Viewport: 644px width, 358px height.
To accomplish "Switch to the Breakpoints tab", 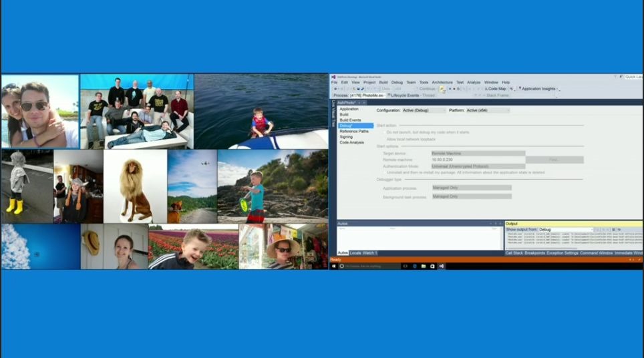I will [x=534, y=253].
